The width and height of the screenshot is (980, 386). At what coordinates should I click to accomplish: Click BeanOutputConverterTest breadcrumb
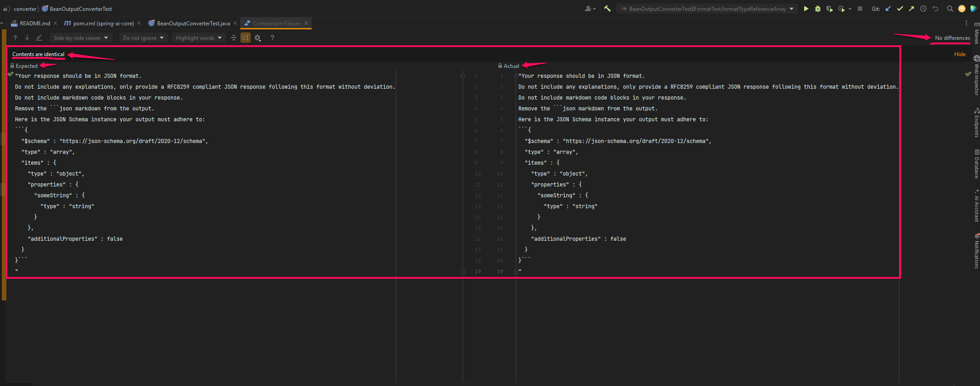click(77, 9)
